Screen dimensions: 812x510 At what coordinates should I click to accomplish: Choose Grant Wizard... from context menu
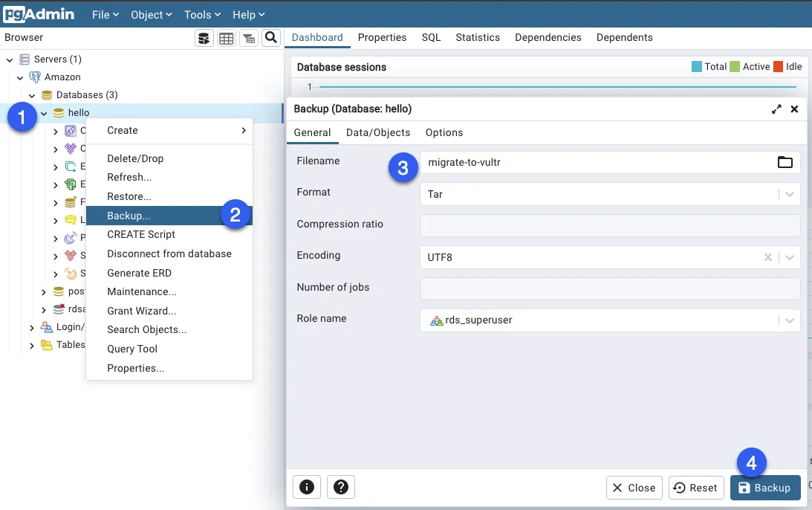tap(169, 311)
